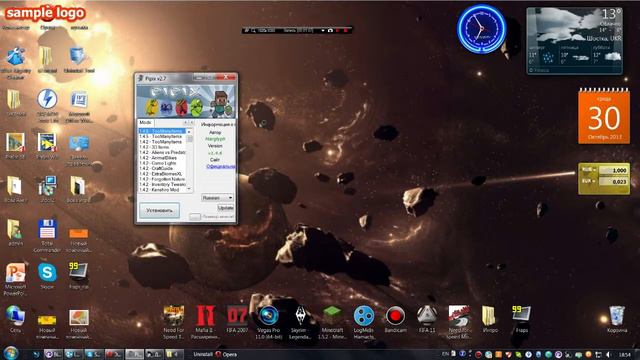Open Fraps_rus desktop icon
The height and width of the screenshot is (360, 640).
(x=78, y=276)
